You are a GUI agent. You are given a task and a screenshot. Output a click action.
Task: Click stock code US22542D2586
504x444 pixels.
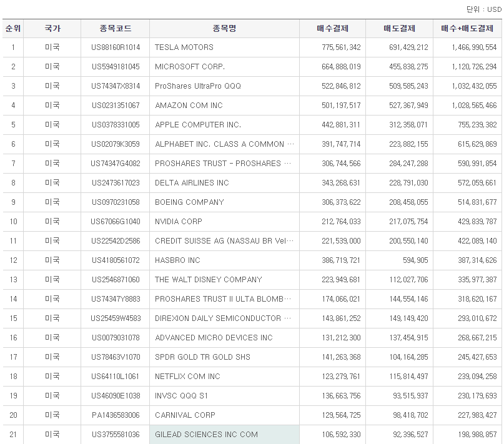tap(116, 241)
